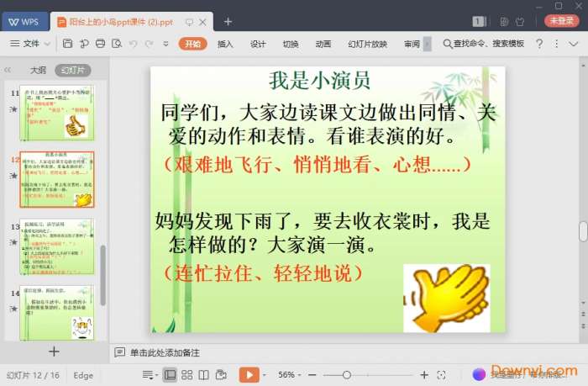Click the main editor vertical scrollbar handle
The image size is (588, 386).
coord(583,231)
